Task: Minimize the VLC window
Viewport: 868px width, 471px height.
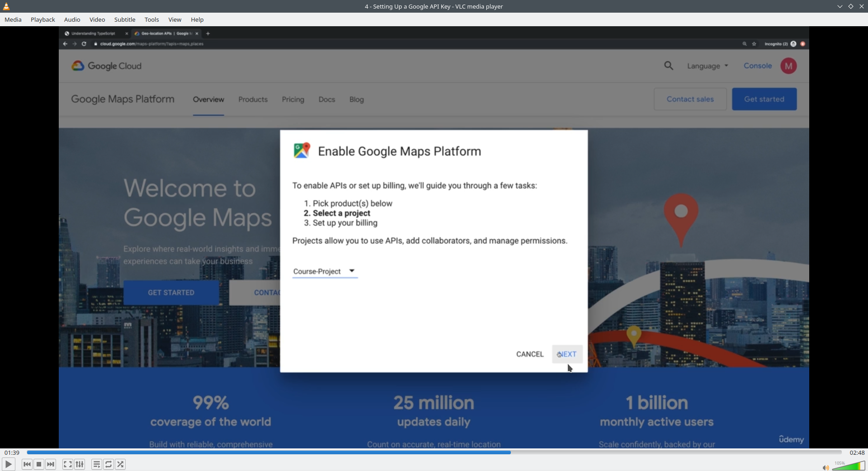Action: [x=840, y=6]
